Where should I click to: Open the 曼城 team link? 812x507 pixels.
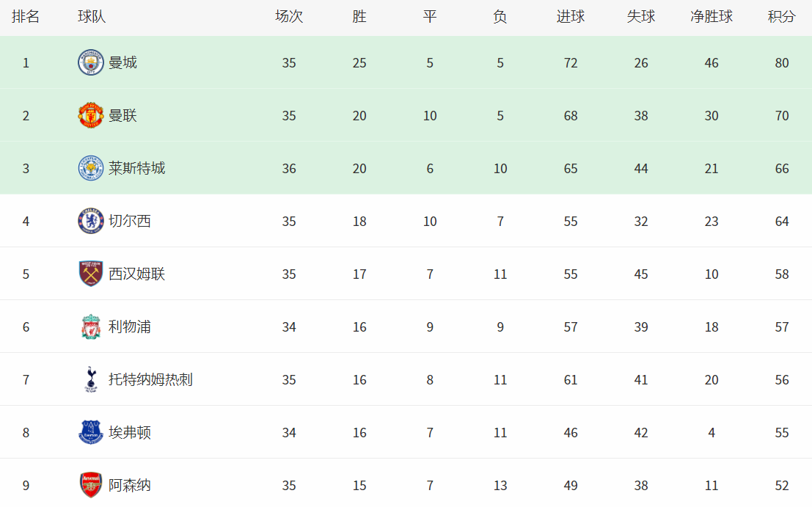click(x=122, y=63)
